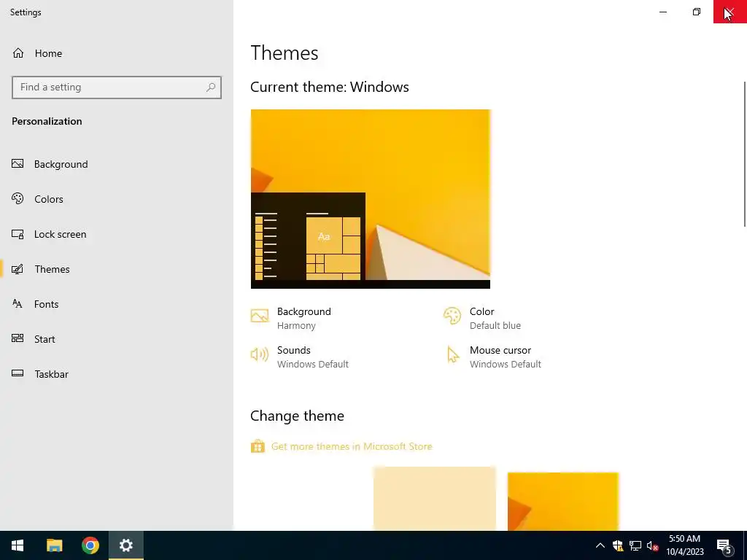This screenshot has width=747, height=560.
Task: Click the Background picture icon in sidebar
Action: tap(18, 164)
